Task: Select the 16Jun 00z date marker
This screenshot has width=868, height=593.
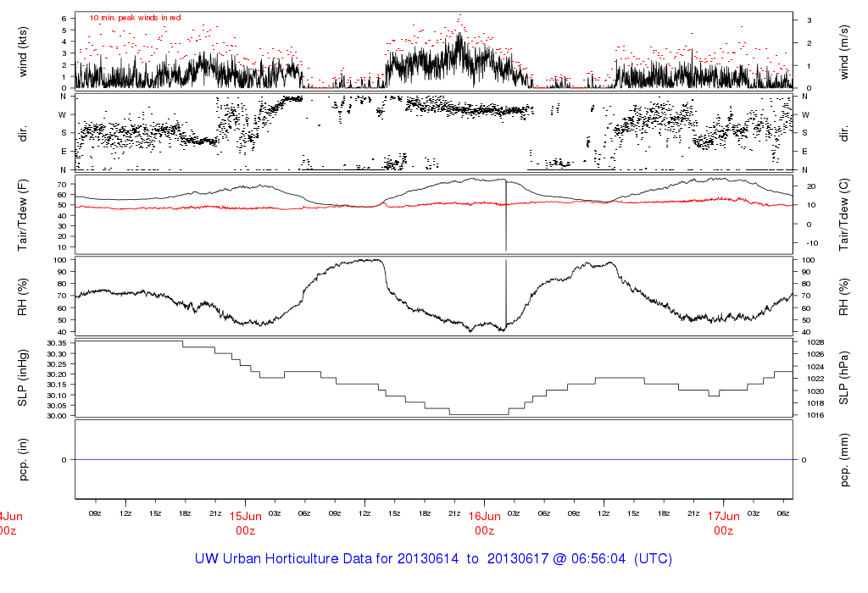Action: coord(484,523)
